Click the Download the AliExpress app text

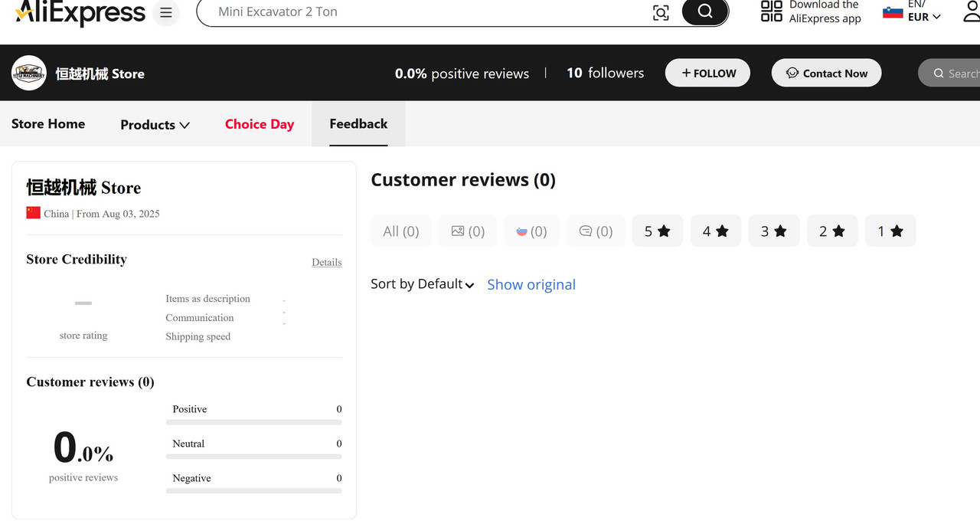coord(825,11)
